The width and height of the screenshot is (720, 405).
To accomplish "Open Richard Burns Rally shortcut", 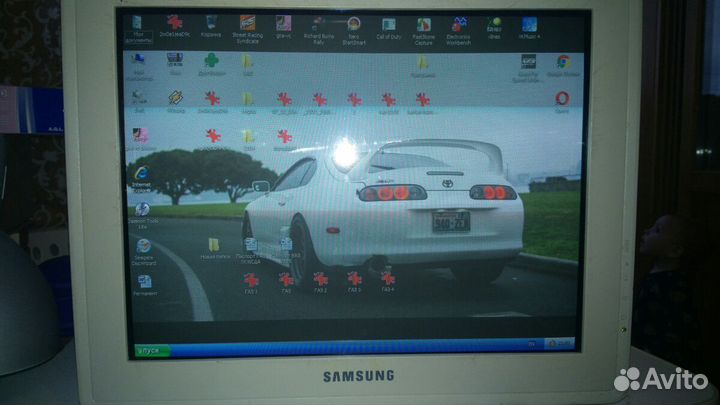I will point(319,30).
